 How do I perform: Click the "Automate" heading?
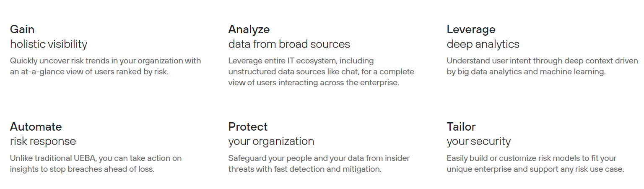coord(36,127)
